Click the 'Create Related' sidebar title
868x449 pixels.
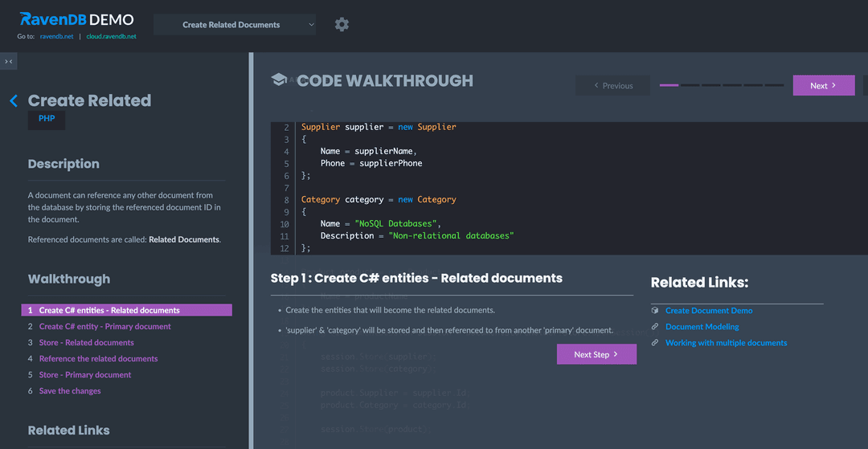[89, 100]
